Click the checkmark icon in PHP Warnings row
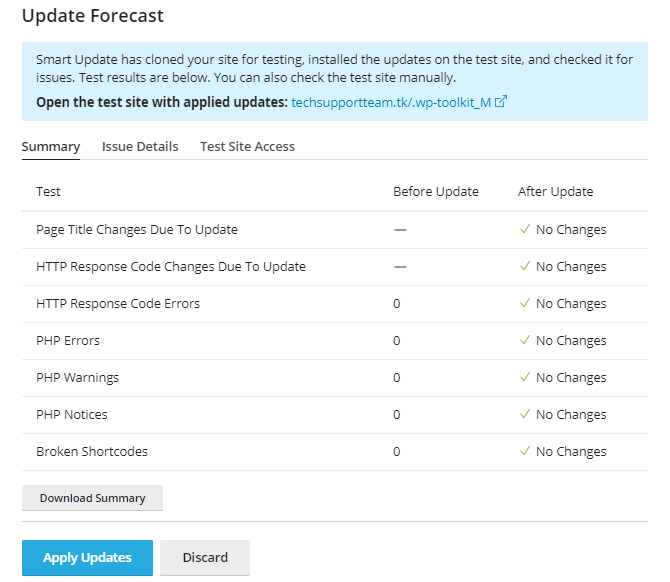The height and width of the screenshot is (582, 670). tap(524, 377)
